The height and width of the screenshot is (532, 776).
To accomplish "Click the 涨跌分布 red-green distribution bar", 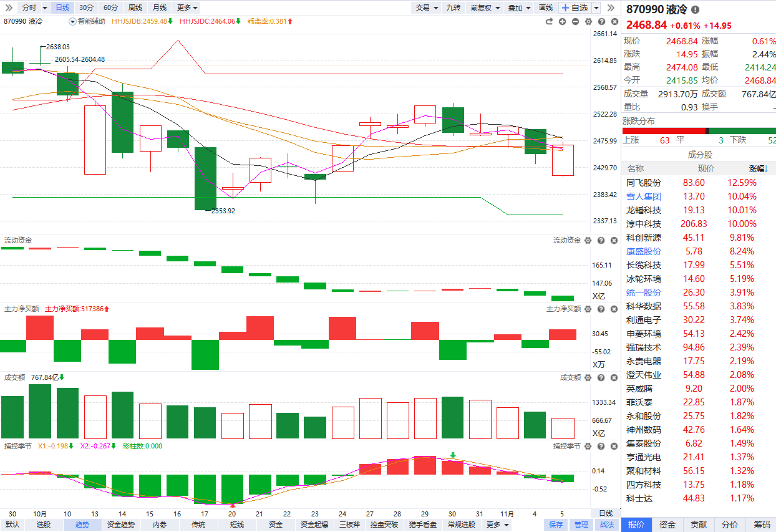I will point(699,131).
